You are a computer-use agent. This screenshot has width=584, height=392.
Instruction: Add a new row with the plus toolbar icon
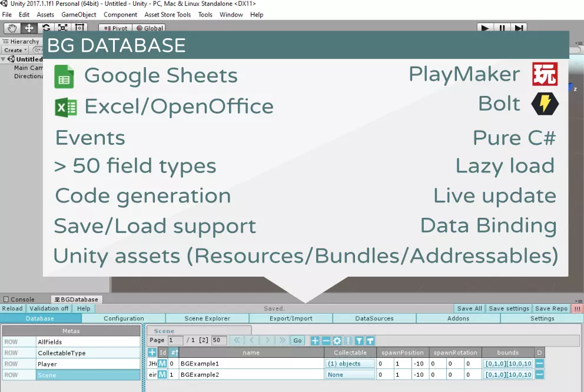(315, 341)
